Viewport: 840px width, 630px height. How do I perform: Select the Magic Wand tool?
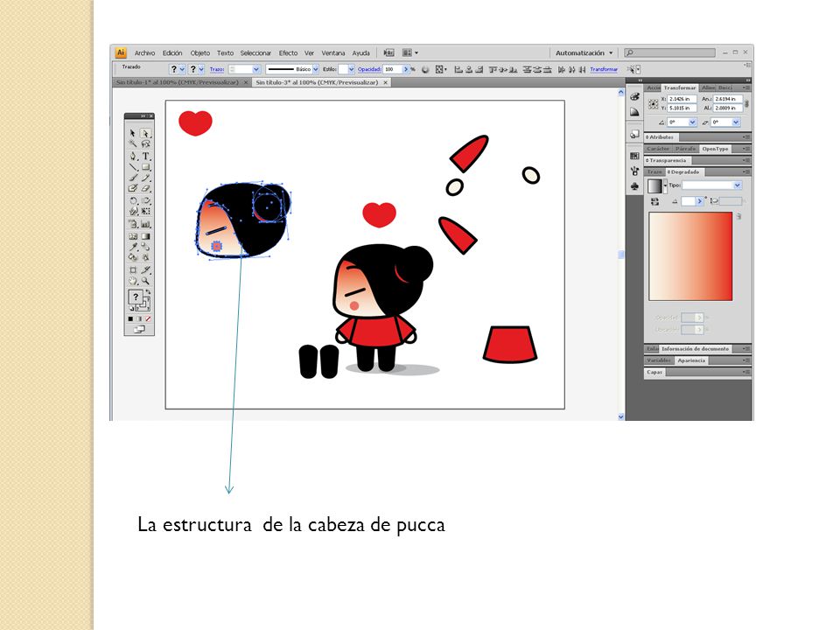pyautogui.click(x=133, y=144)
